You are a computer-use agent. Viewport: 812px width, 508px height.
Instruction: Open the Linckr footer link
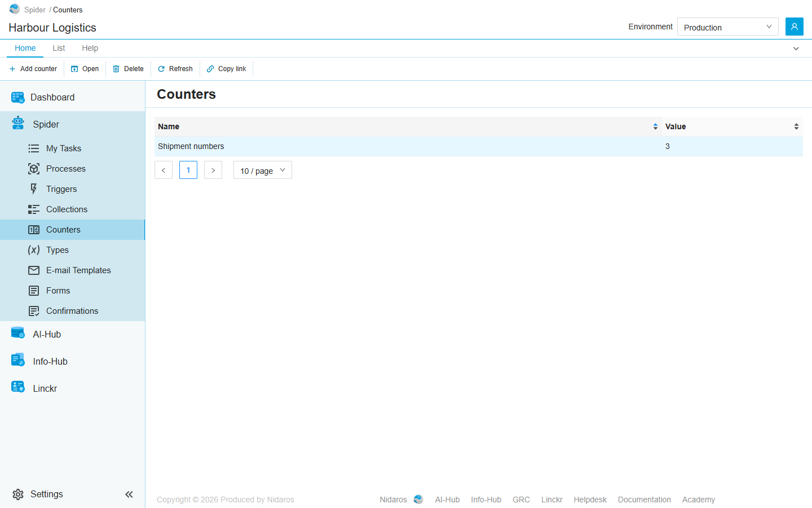click(551, 500)
